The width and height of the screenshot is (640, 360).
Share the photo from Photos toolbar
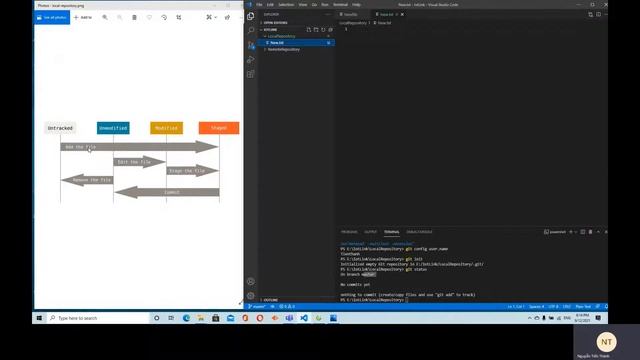(x=227, y=18)
